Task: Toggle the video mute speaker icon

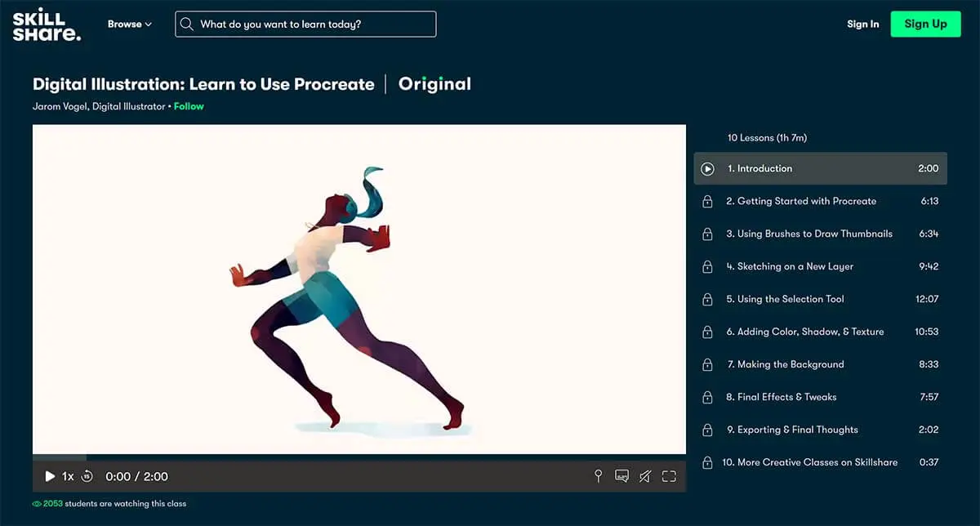Action: click(x=645, y=476)
